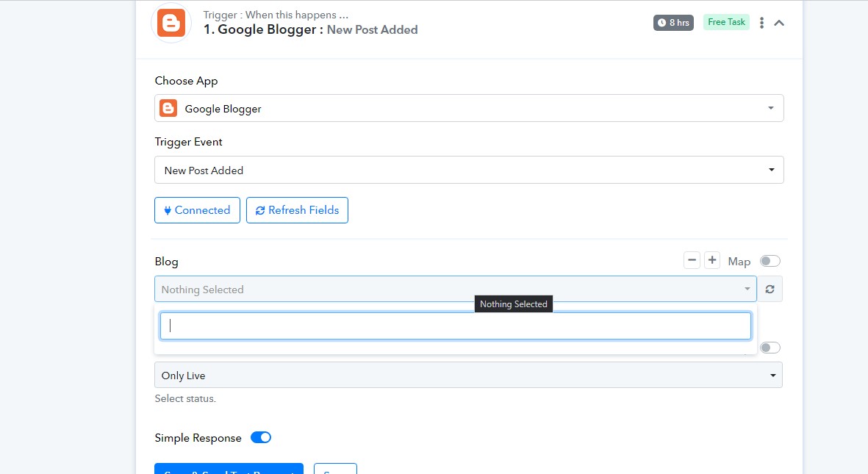Refresh the Blog list with the reload icon

[770, 289]
